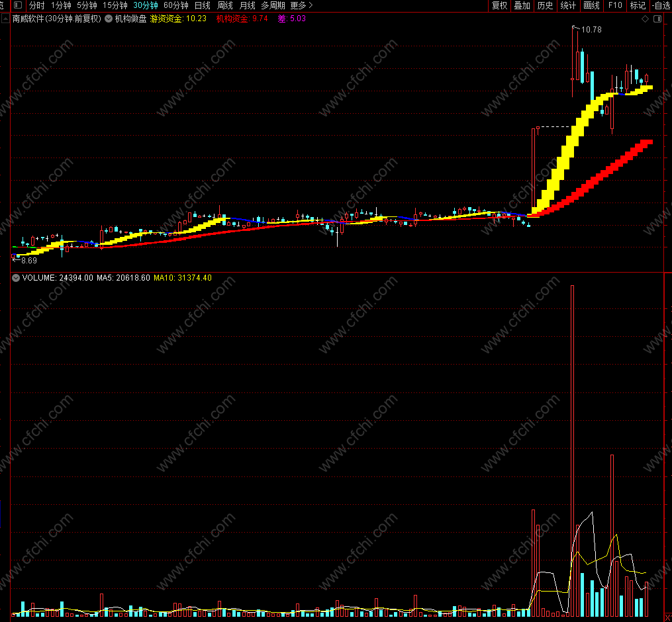Select the 60分钟 period
Image resolution: width=672 pixels, height=622 pixels.
pos(176,5)
